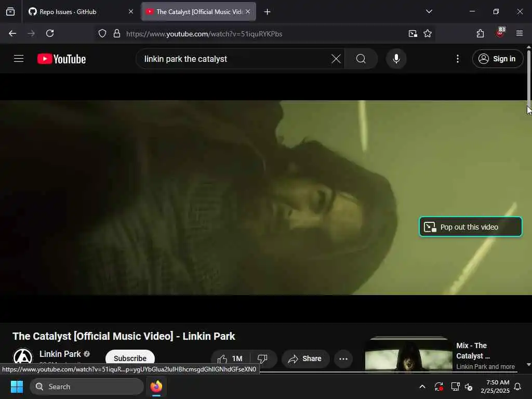Expand the list all tabs dropdown
The width and height of the screenshot is (532, 399).
[x=429, y=11]
